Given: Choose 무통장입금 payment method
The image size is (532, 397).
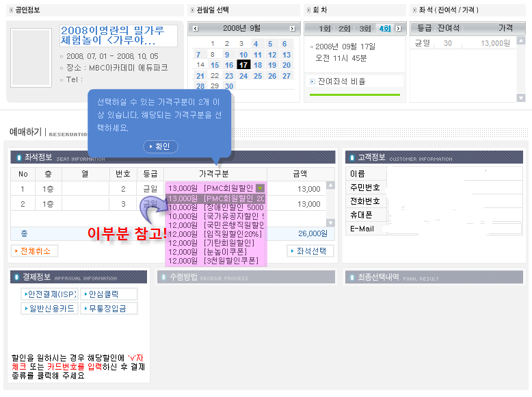Looking at the screenshot, I should (109, 309).
